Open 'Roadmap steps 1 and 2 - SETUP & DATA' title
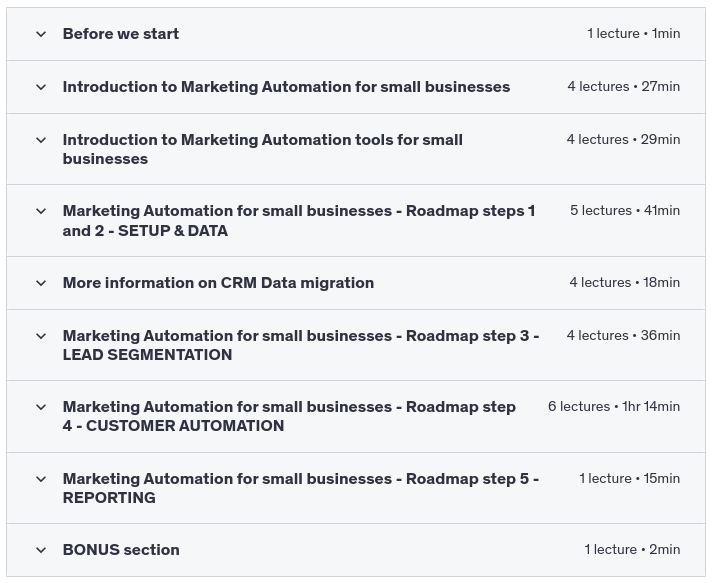Viewport: 712px width, 583px height. click(298, 221)
